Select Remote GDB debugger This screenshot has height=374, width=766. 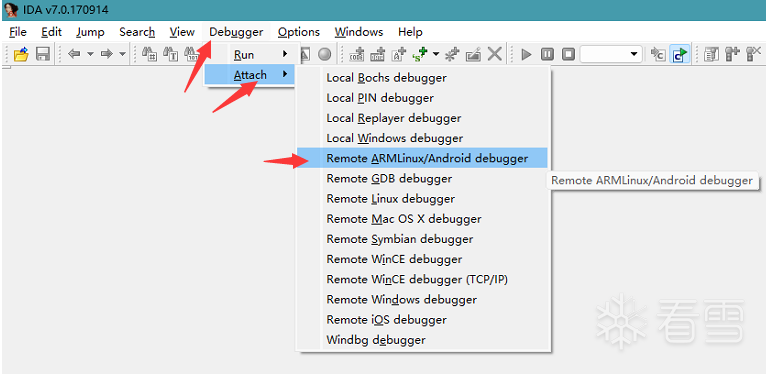click(x=423, y=179)
